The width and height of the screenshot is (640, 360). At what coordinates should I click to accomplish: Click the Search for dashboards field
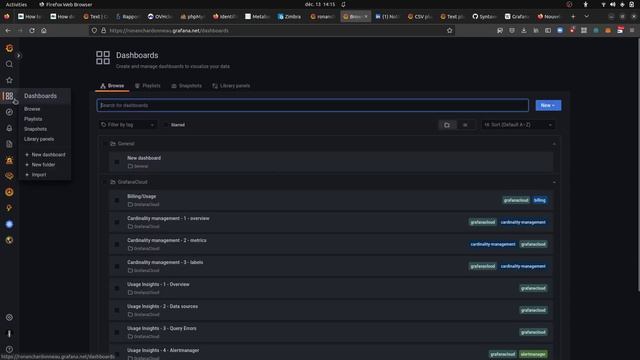[313, 105]
